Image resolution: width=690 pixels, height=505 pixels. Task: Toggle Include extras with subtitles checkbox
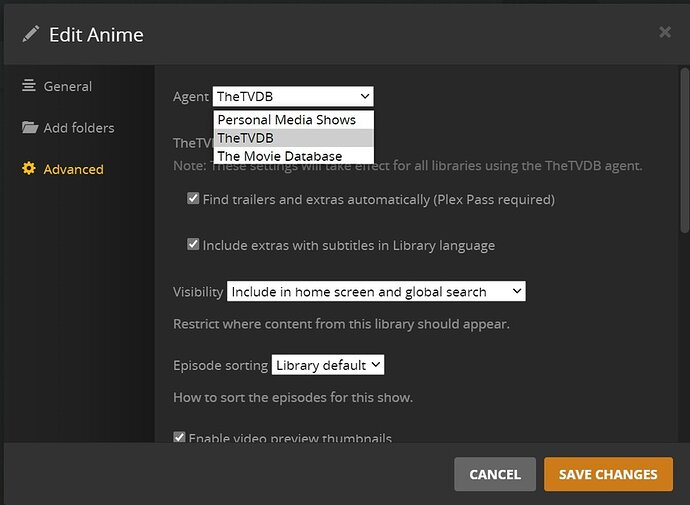193,244
